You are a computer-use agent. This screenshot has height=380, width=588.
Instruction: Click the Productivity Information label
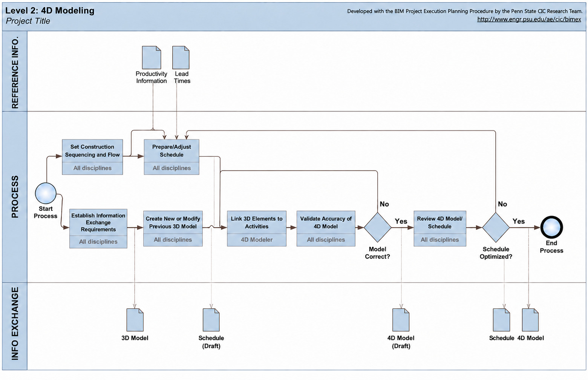152,77
